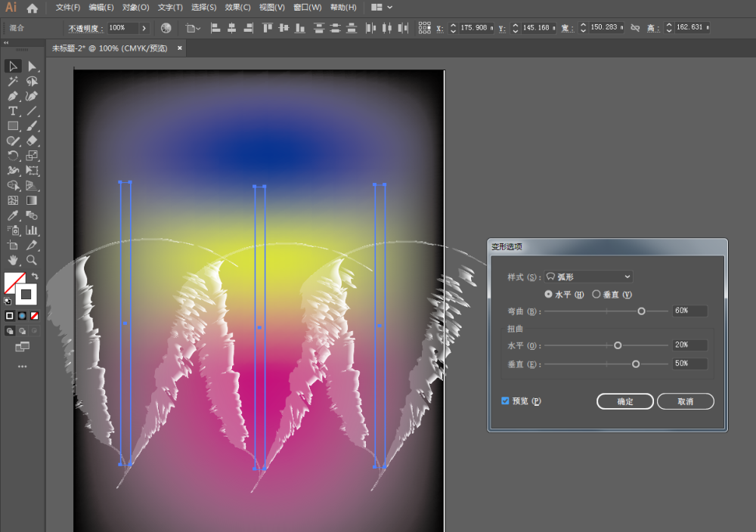
Task: Open the 对象(O) menu
Action: [135, 8]
